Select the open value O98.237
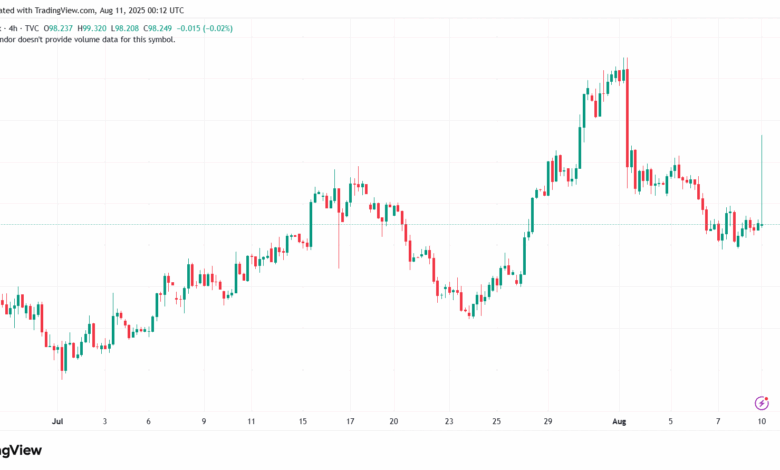 coord(58,28)
